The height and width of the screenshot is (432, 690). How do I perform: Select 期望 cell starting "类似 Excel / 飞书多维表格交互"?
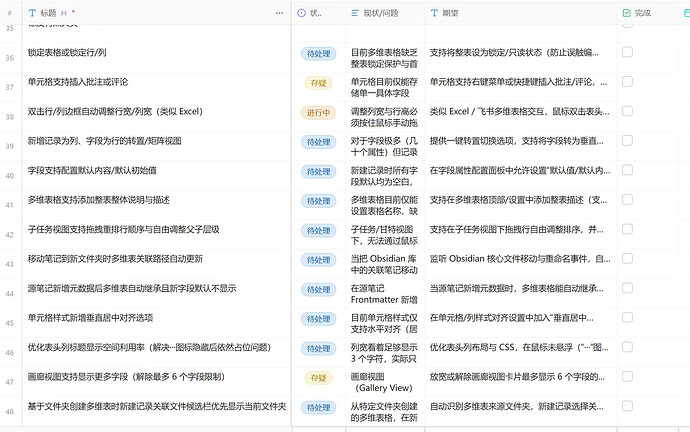(520, 111)
